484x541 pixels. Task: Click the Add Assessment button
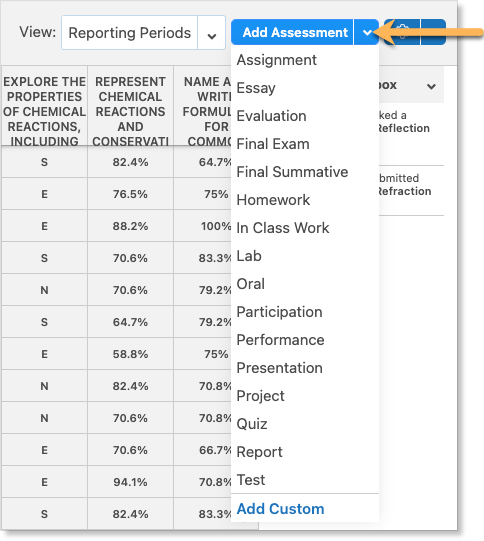pyautogui.click(x=293, y=32)
